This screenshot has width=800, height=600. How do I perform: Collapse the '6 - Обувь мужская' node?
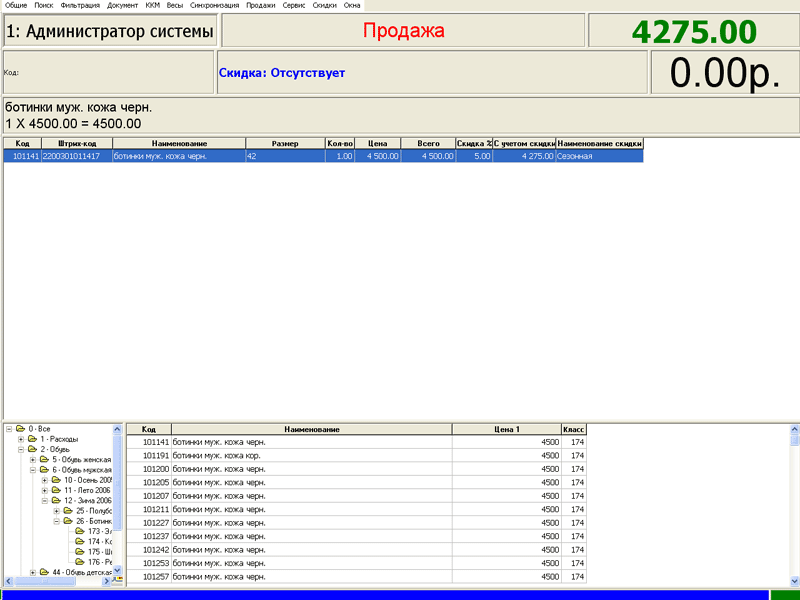(32, 470)
